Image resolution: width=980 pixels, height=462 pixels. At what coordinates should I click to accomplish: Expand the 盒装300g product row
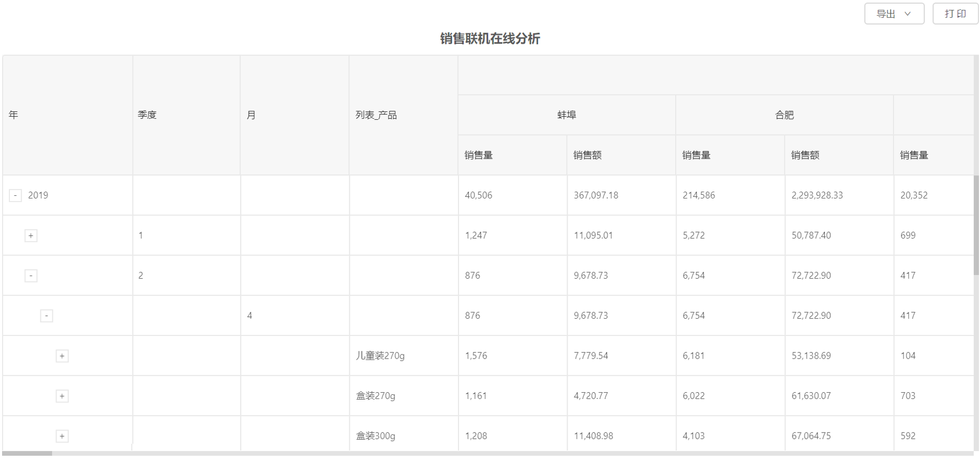[62, 436]
